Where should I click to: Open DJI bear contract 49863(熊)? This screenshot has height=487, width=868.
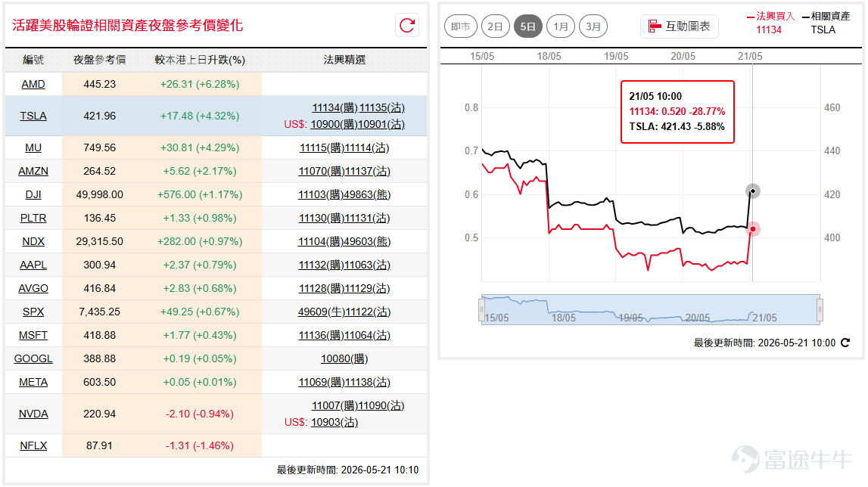tap(367, 195)
